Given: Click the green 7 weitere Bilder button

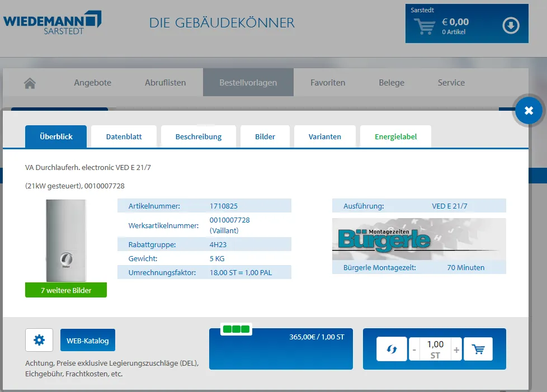Looking at the screenshot, I should pyautogui.click(x=66, y=290).
